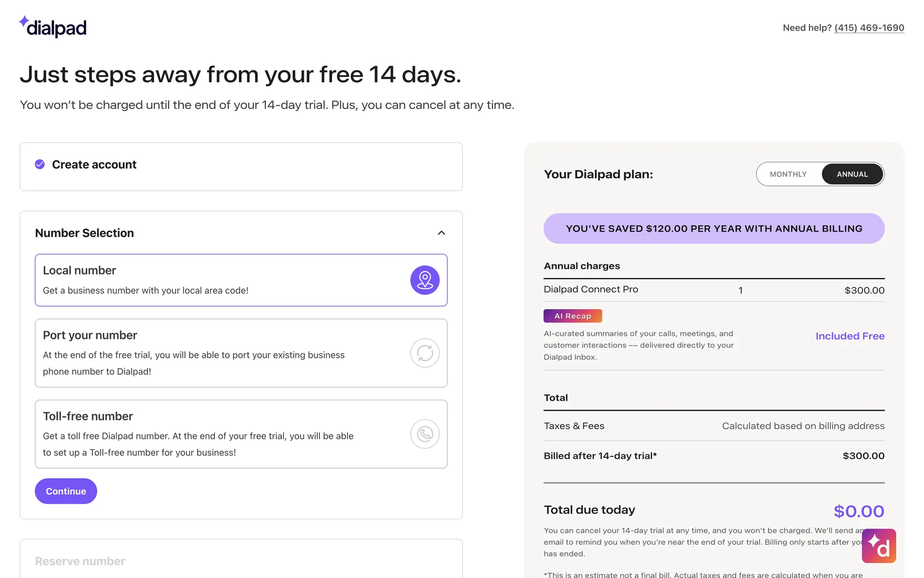Click the Dialpad logo

click(53, 27)
